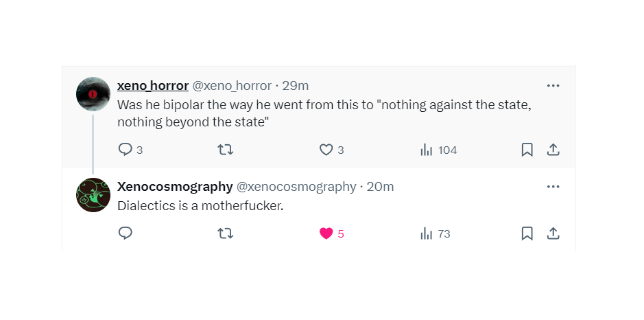Share xeno_horror's tweet
Screen dimensions: 644x320
553,150
